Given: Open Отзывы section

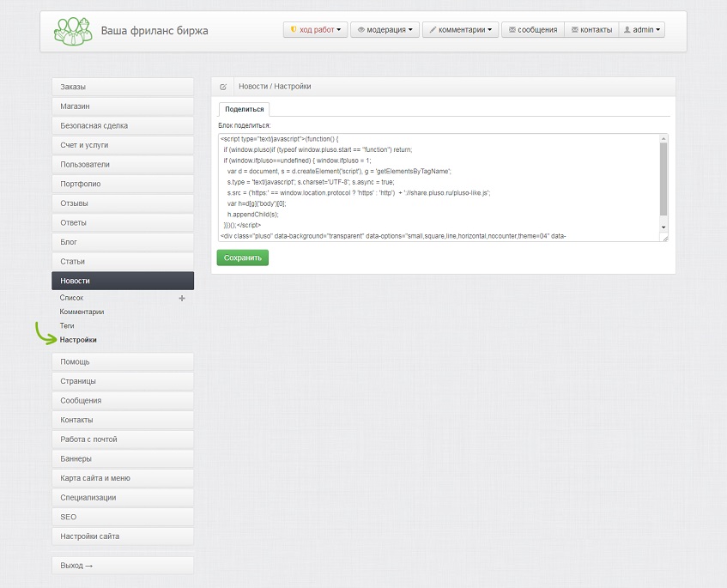Looking at the screenshot, I should coord(123,203).
